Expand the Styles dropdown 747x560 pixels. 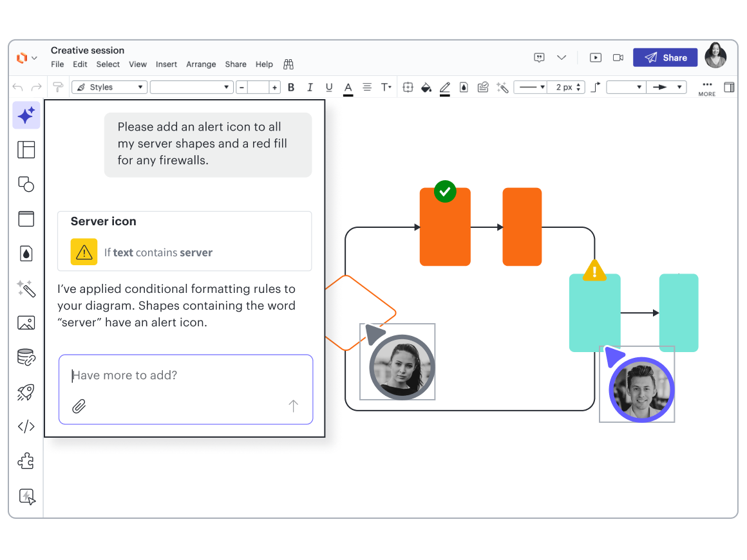(x=109, y=88)
